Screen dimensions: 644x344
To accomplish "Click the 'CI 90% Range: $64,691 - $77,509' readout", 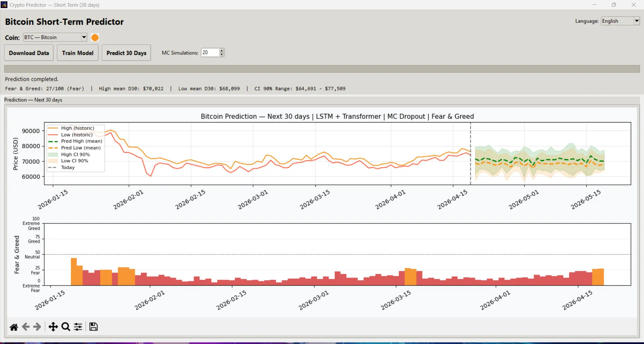I will [300, 89].
